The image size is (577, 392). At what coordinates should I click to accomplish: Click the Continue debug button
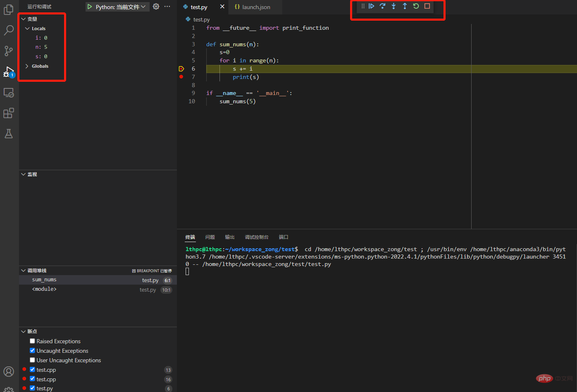[x=371, y=6]
